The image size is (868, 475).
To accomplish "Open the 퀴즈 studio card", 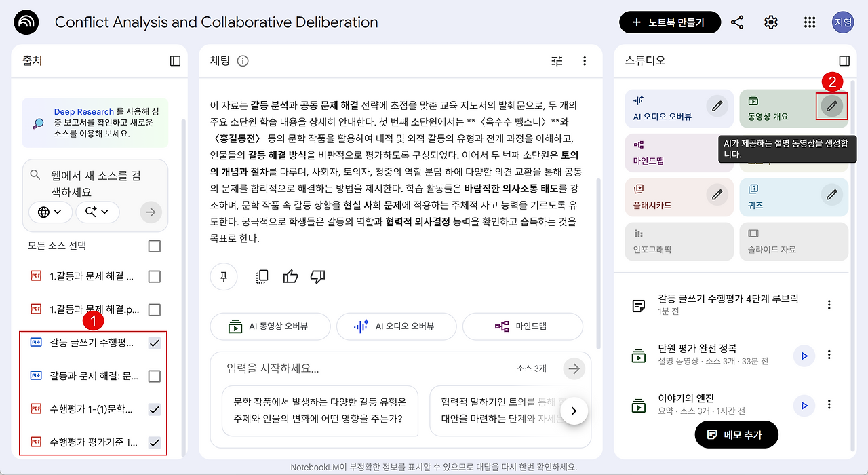I will click(793, 197).
